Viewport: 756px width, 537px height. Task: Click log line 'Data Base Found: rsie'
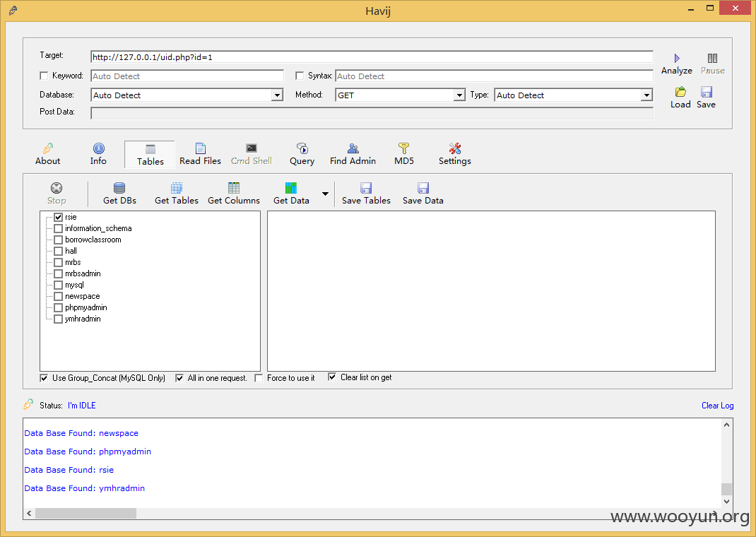pyautogui.click(x=69, y=469)
